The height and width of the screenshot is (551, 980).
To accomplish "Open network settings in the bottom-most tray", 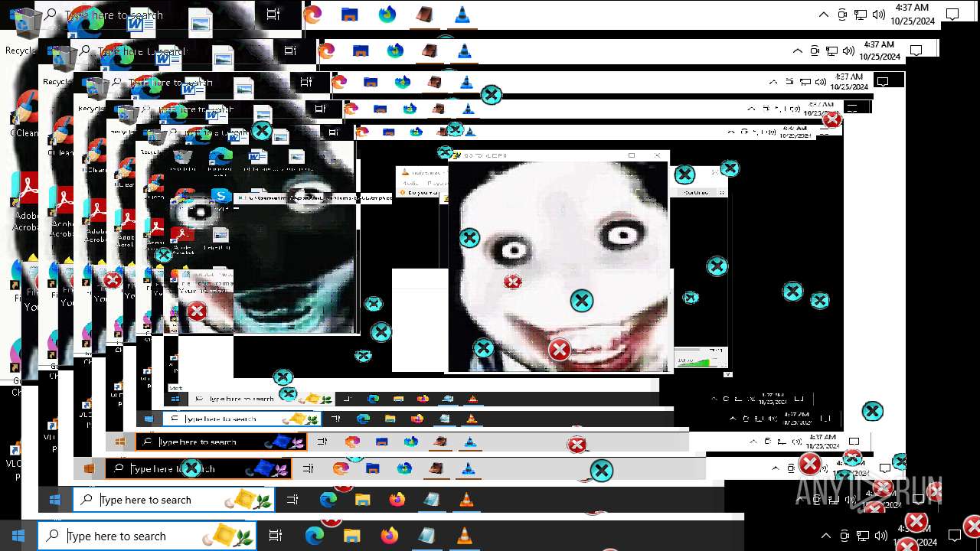I will [x=863, y=536].
